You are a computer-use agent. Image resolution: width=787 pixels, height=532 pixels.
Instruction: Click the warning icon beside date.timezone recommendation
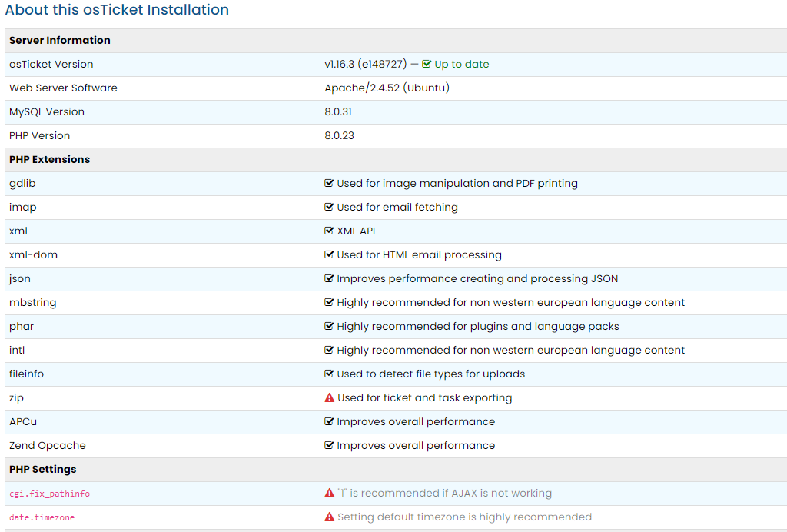pos(330,517)
